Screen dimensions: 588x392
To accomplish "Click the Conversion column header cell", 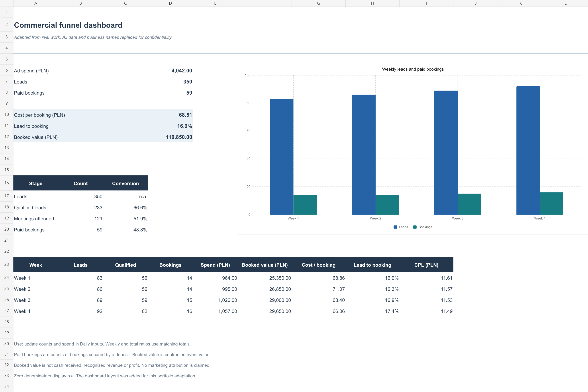I will click(x=125, y=183).
